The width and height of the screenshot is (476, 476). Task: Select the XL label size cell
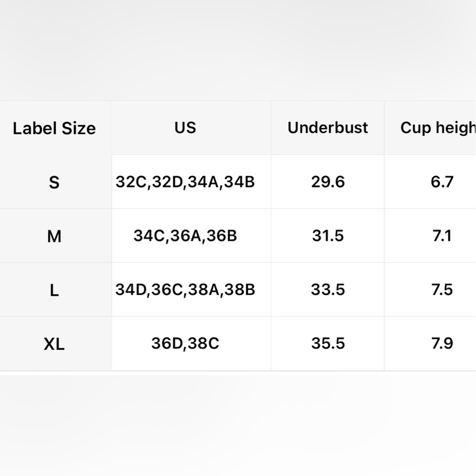click(54, 344)
